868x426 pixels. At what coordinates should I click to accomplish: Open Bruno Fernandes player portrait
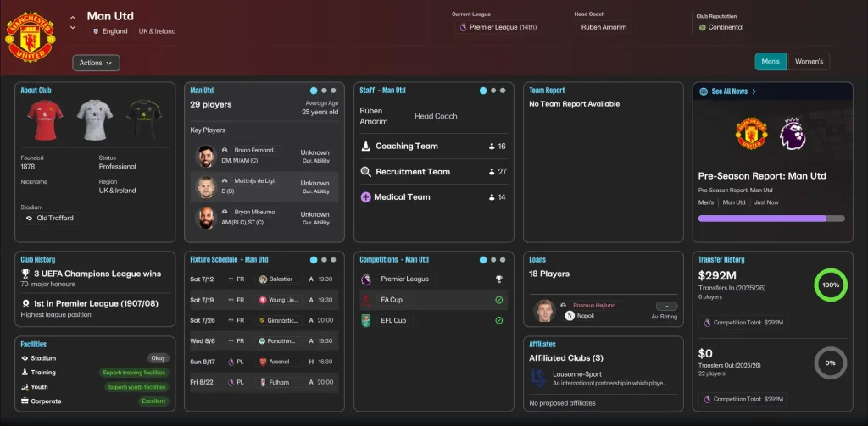(x=205, y=157)
